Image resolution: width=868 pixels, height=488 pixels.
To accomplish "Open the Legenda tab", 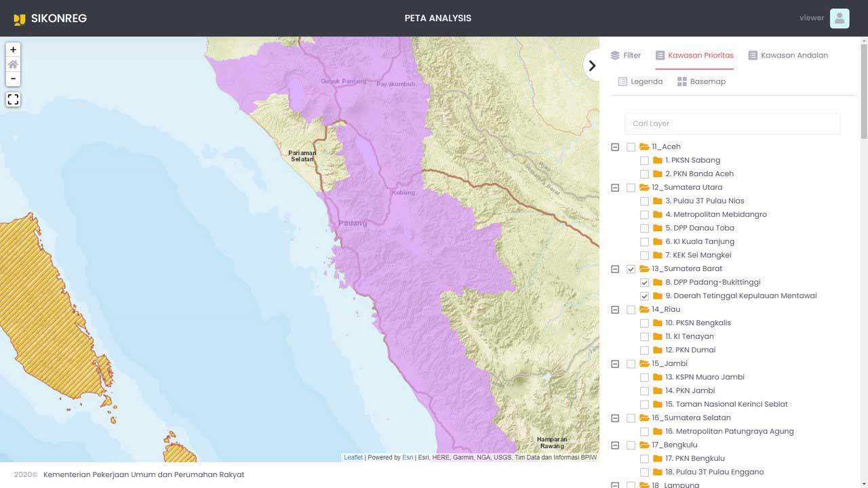I will (x=640, y=81).
